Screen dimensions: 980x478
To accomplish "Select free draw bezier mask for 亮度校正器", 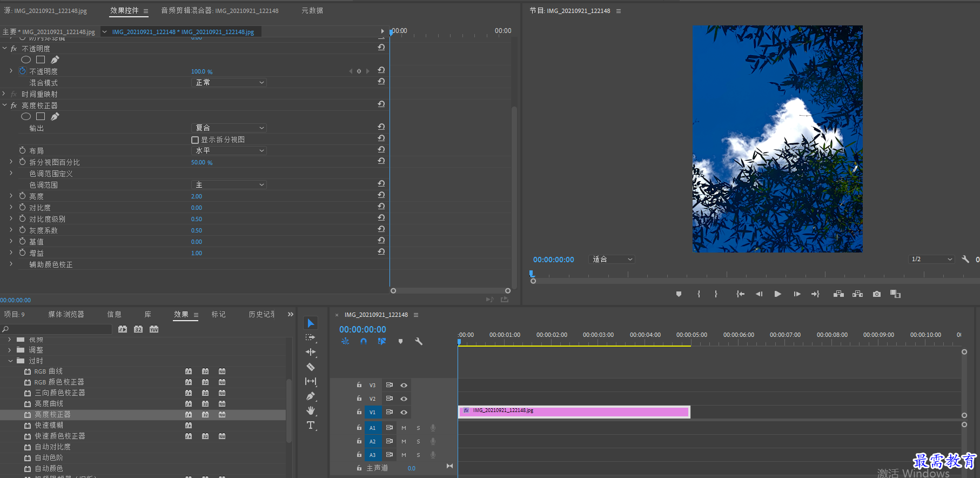I will 55,116.
